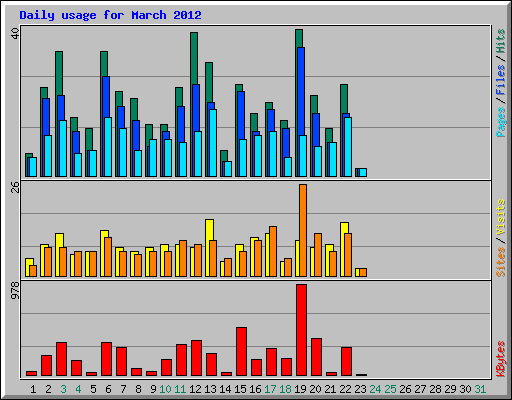Click the cyan Pages bar for day 23
Image resolution: width=512 pixels, height=400 pixels.
pyautogui.click(x=363, y=172)
